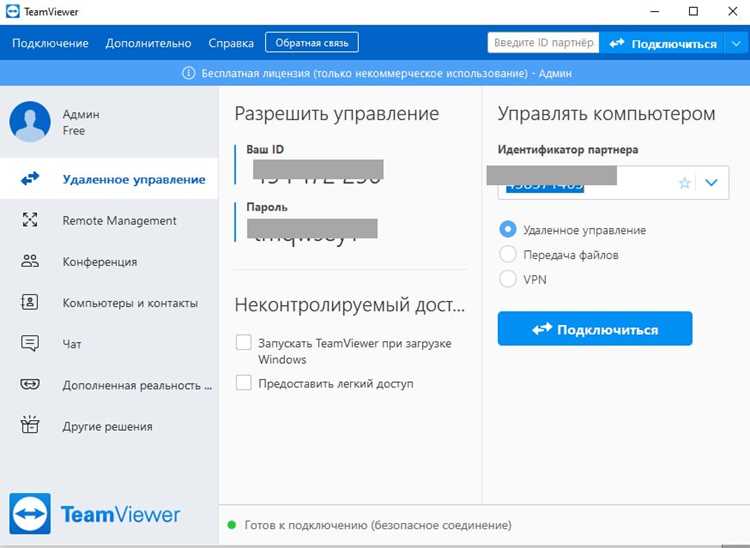Click the Готов к подключению status text

pyautogui.click(x=378, y=525)
